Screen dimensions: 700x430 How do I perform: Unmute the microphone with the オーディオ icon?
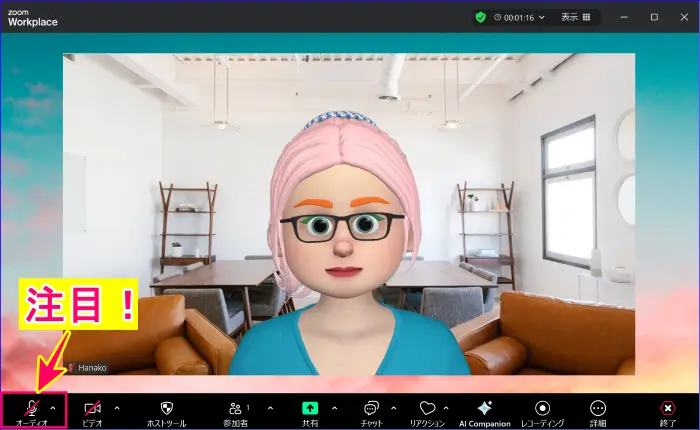[x=32, y=408]
